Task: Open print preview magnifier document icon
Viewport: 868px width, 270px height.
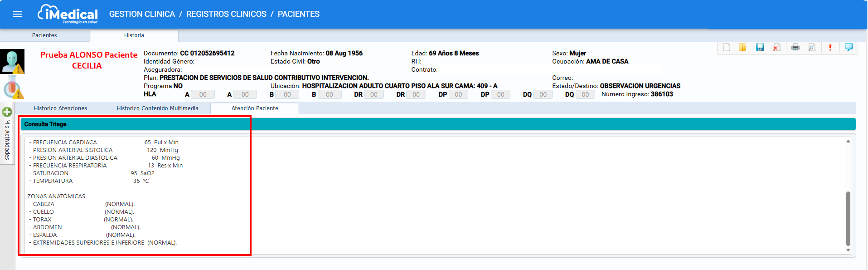Action: [812, 48]
